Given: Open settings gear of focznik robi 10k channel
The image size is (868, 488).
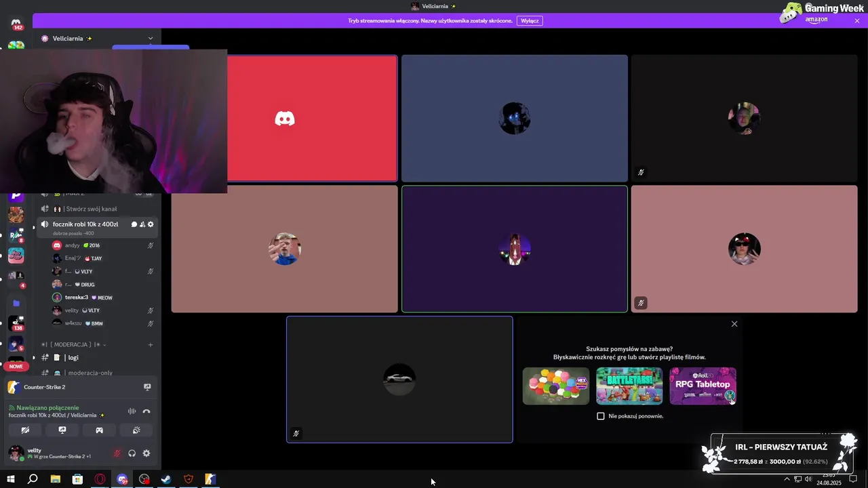Looking at the screenshot, I should tap(151, 224).
